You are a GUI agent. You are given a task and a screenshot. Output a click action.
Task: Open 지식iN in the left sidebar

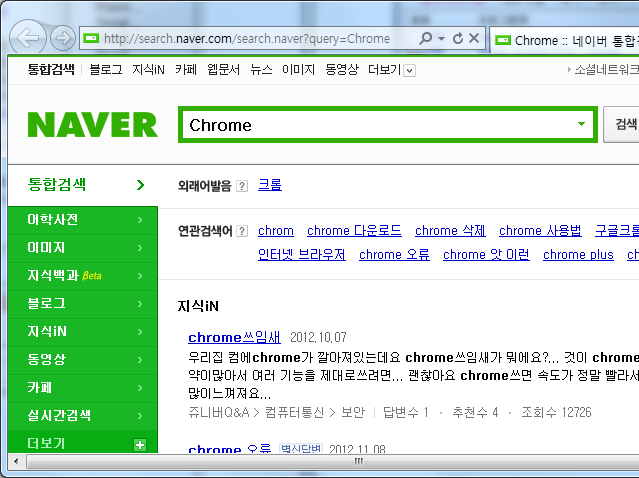[83, 332]
